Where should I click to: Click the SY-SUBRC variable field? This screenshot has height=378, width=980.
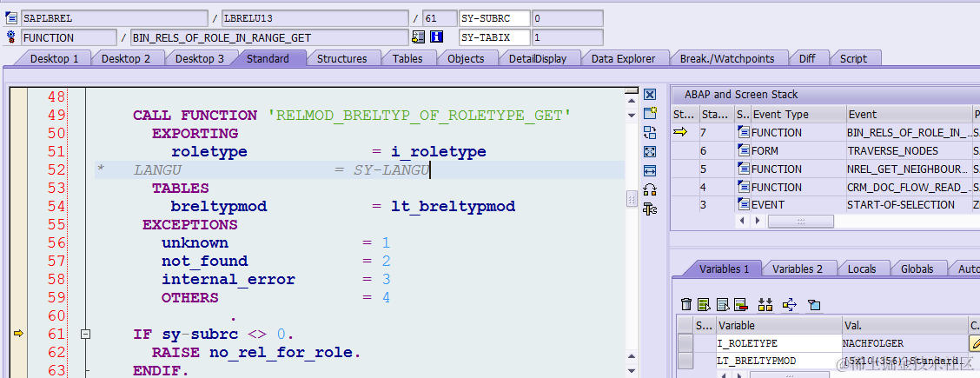pyautogui.click(x=494, y=18)
